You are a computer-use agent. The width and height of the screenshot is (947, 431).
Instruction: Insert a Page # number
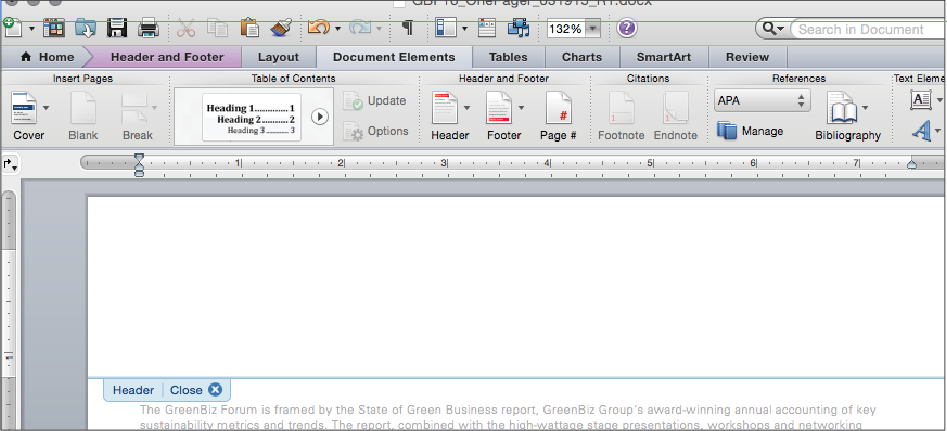point(558,117)
